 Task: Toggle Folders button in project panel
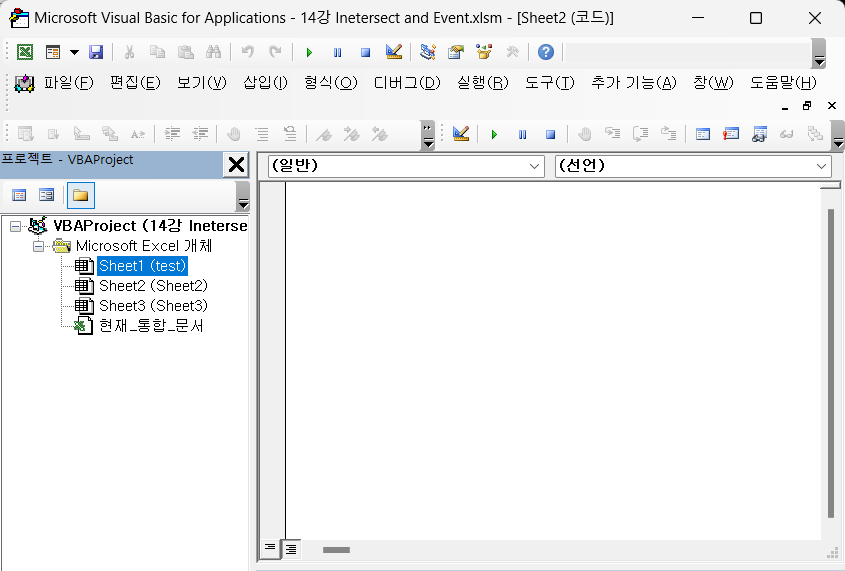[x=81, y=195]
